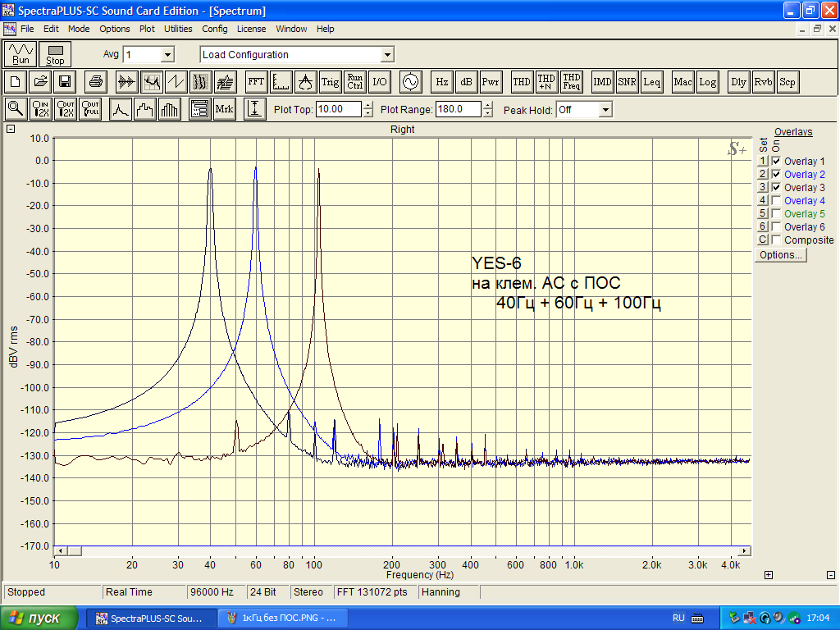Viewport: 840px width, 630px height.
Task: Click the minus box at bottom-right corner
Action: (x=831, y=575)
